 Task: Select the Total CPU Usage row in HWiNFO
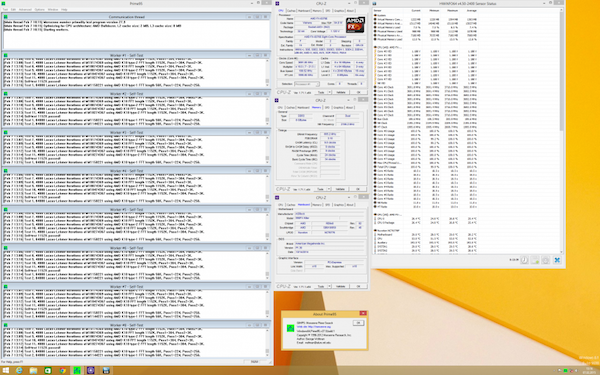point(426,167)
